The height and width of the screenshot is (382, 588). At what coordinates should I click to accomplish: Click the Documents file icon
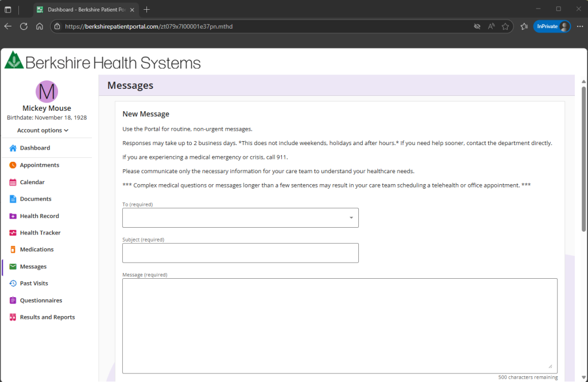(13, 199)
